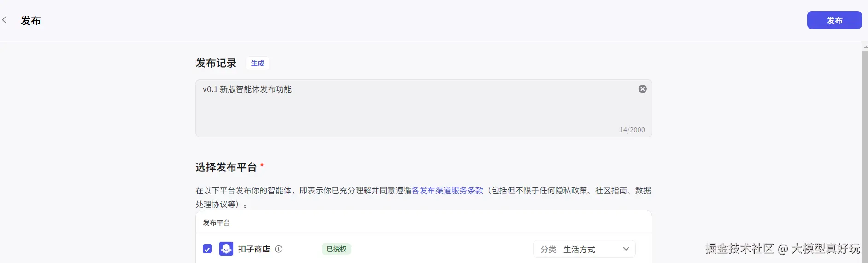This screenshot has height=263, width=868.
Task: Click the 发布 page title beside the back arrow
Action: pyautogui.click(x=31, y=20)
